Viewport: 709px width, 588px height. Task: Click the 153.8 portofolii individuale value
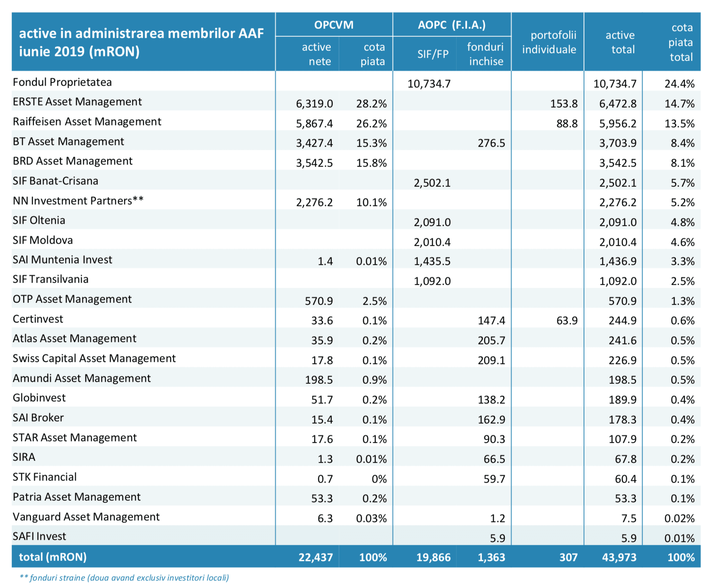(564, 104)
